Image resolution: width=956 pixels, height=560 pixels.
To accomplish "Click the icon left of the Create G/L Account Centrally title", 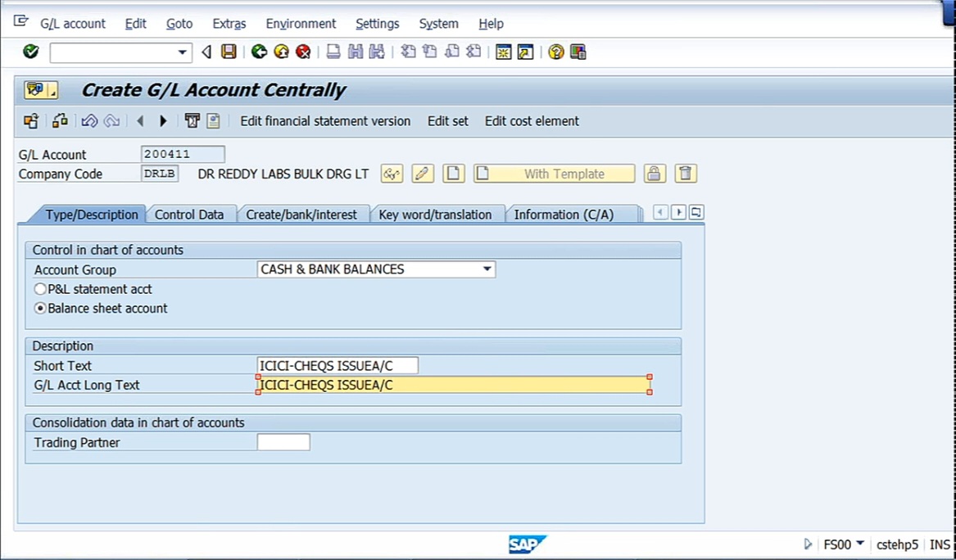I will coord(41,90).
